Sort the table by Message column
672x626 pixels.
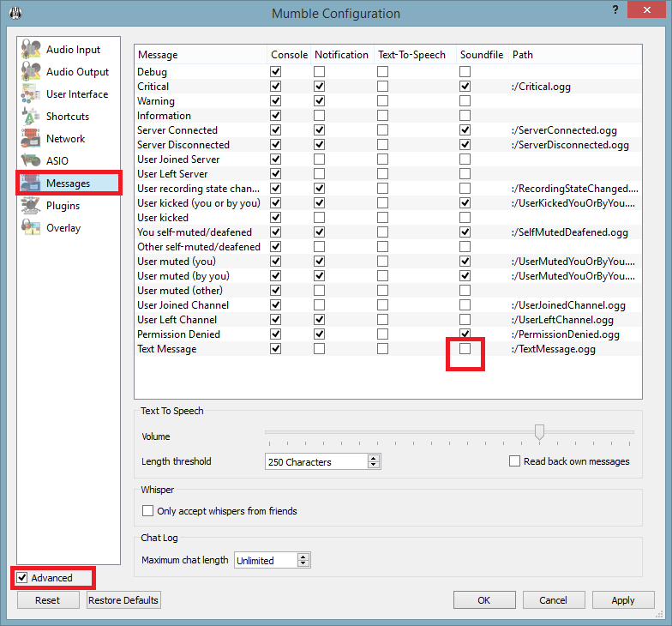[201, 55]
